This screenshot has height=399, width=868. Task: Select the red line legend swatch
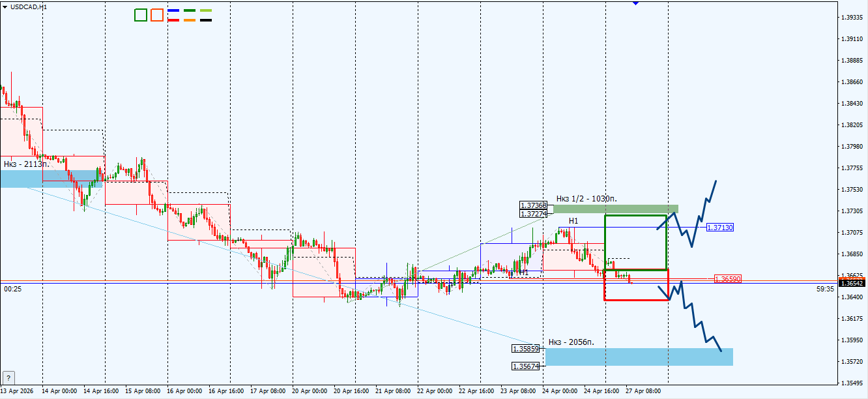click(x=173, y=20)
